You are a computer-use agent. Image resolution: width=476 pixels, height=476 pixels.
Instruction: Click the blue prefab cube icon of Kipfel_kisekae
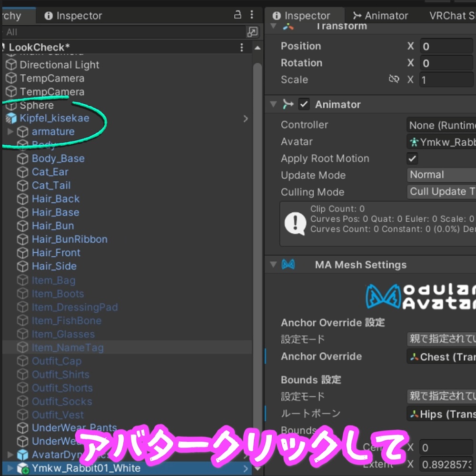tap(10, 118)
